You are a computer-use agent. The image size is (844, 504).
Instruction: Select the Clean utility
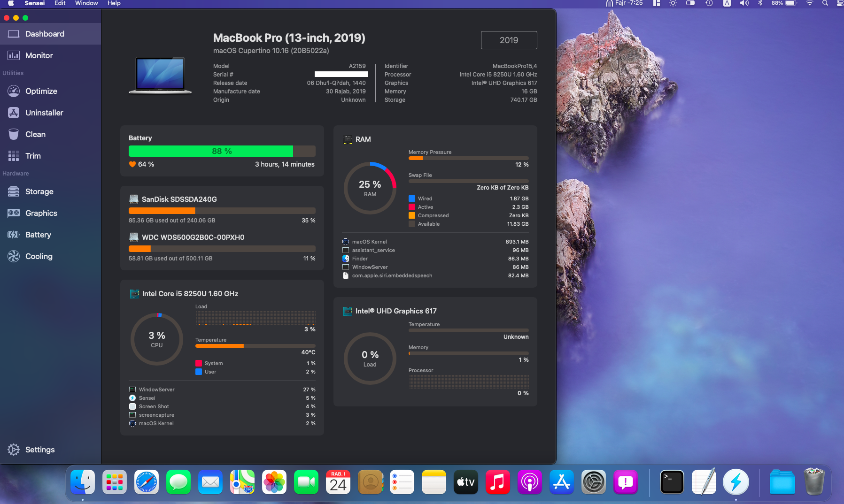pyautogui.click(x=50, y=134)
